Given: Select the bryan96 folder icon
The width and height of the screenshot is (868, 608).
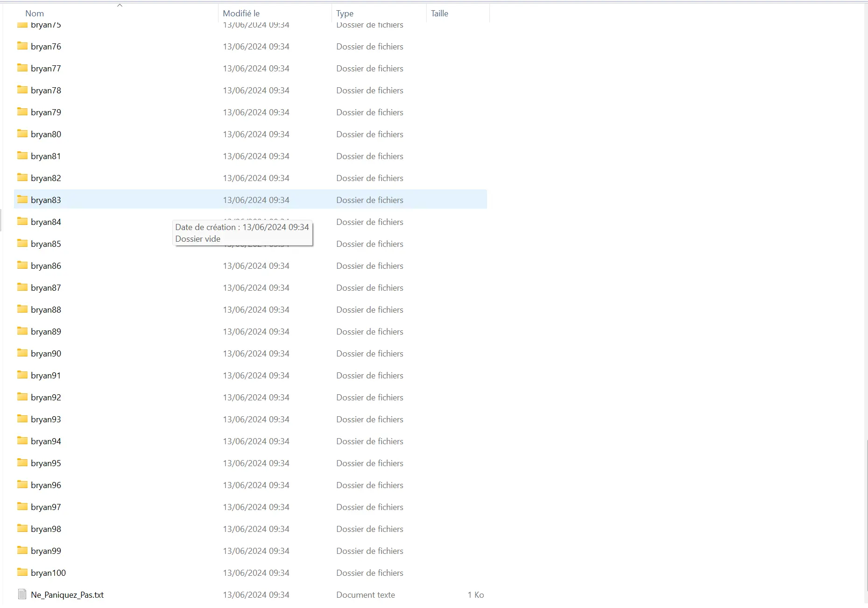Looking at the screenshot, I should [x=22, y=484].
